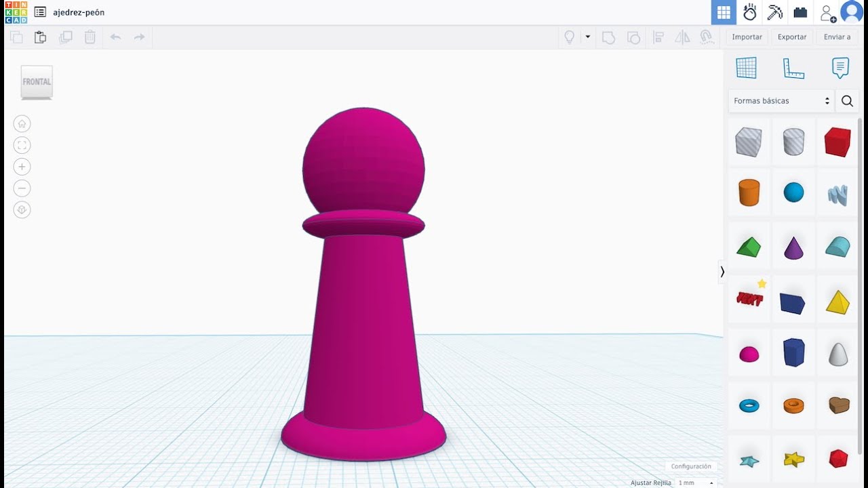Click the group shapes icon
This screenshot has height=488, width=868.
click(608, 37)
